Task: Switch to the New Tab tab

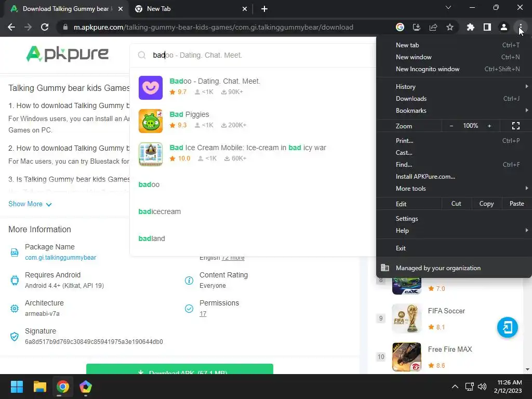Action: (x=190, y=9)
